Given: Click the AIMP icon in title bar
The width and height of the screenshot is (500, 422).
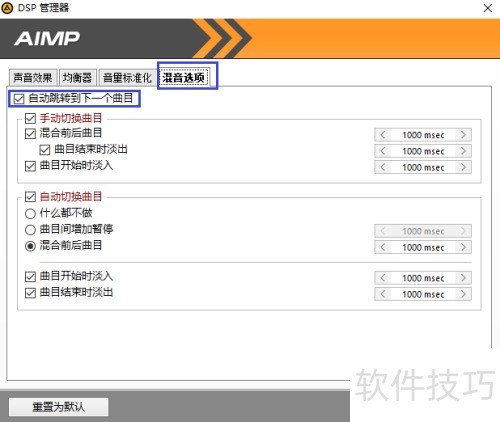Looking at the screenshot, I should pos(7,8).
